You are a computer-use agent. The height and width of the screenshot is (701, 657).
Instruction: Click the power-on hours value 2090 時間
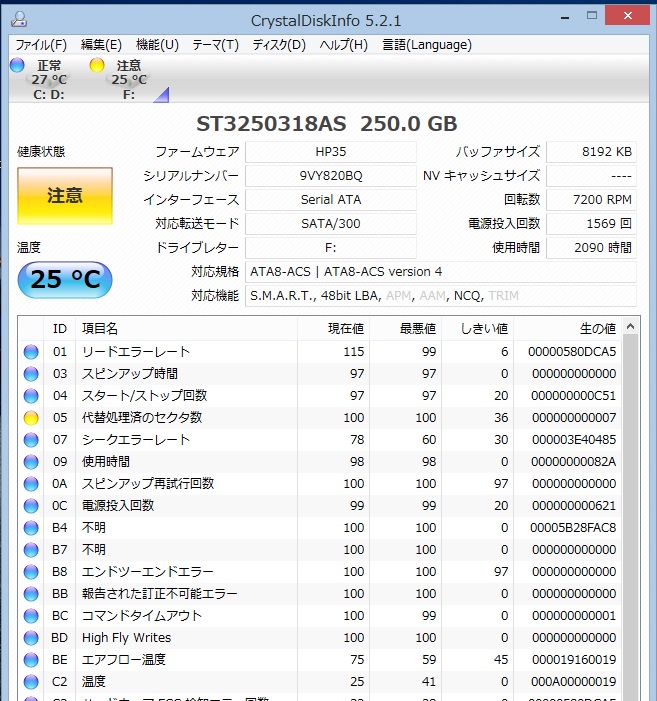[591, 248]
